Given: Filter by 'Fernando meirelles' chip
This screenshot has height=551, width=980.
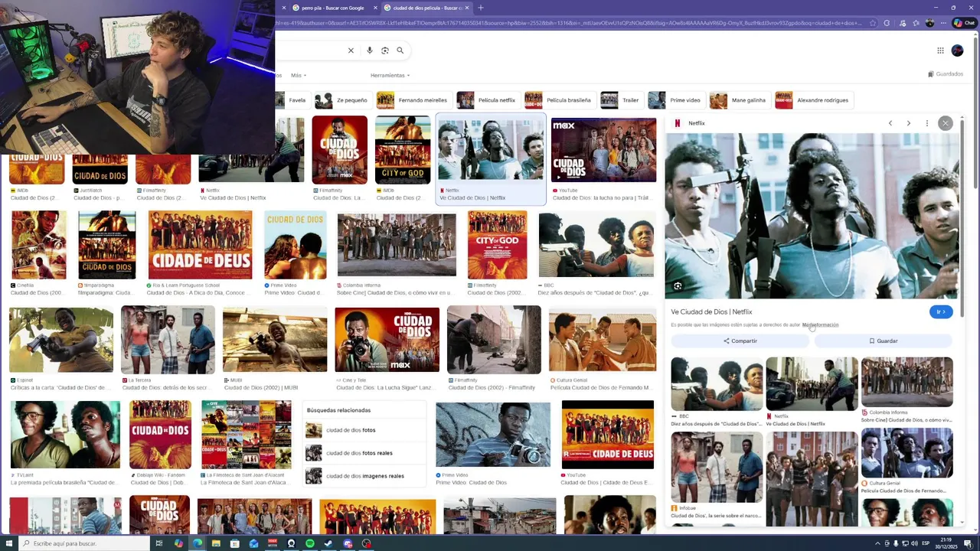Looking at the screenshot, I should (413, 100).
